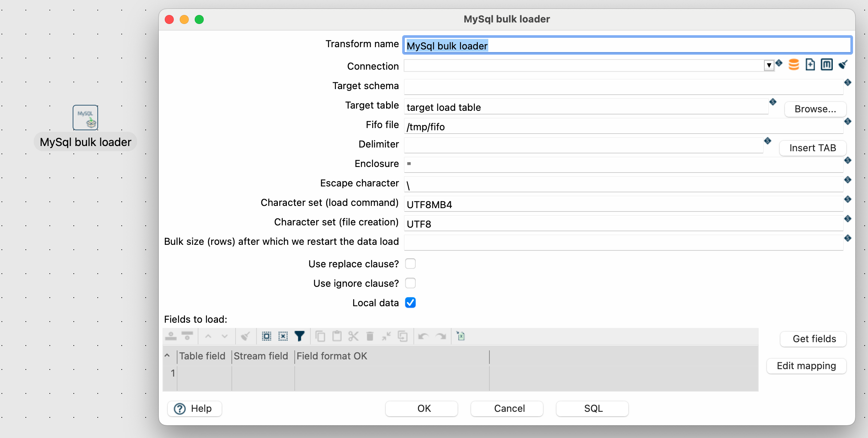Click the MySql bulk loader canvas icon
The image size is (868, 438).
pos(85,118)
